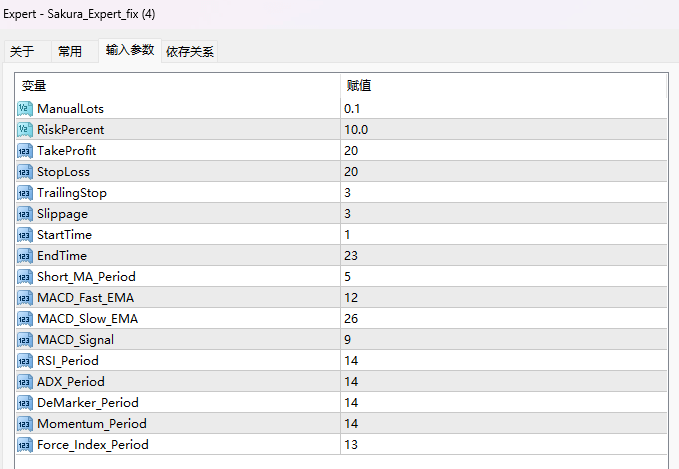Click the RiskPercent value 10.0 field

pos(500,129)
